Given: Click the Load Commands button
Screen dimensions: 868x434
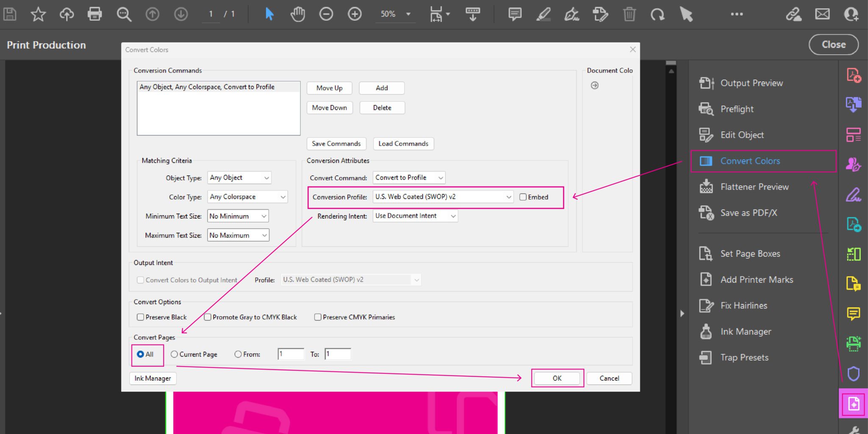Looking at the screenshot, I should click(x=403, y=143).
